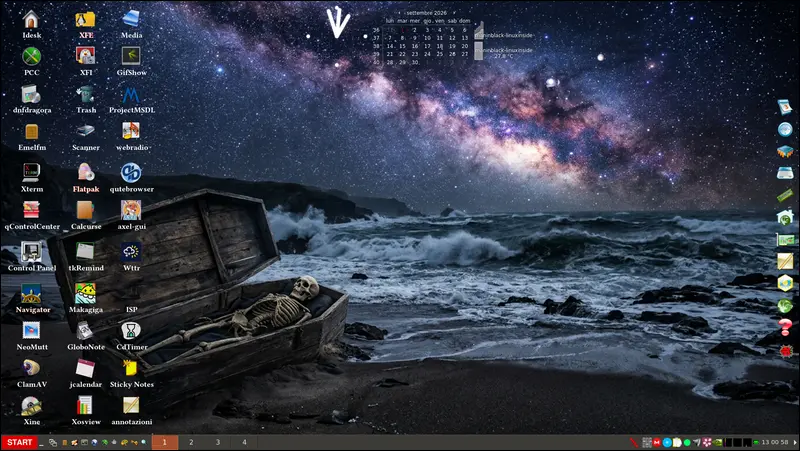Click the magnifier icon in taskbar launcher
Screen dimensions: 800x451
click(x=144, y=442)
